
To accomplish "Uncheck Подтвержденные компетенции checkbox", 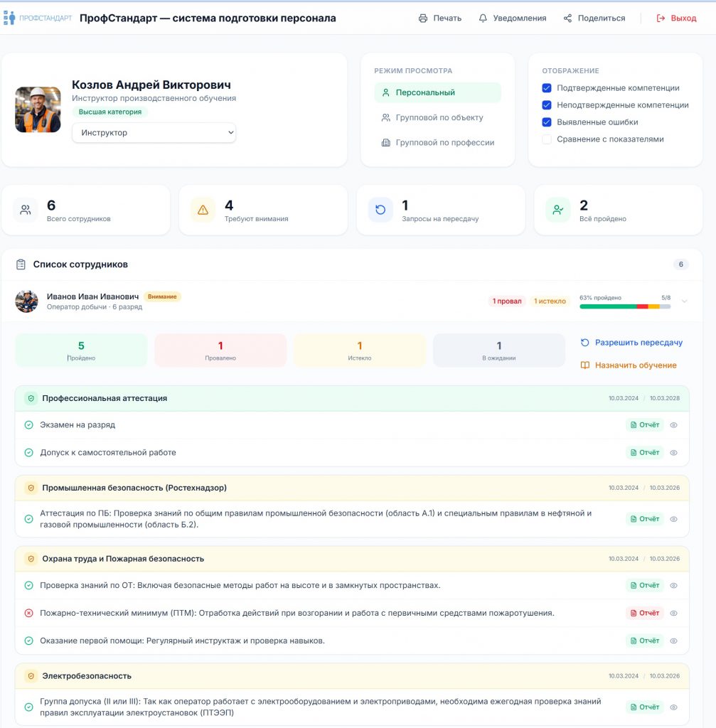I will click(x=547, y=88).
